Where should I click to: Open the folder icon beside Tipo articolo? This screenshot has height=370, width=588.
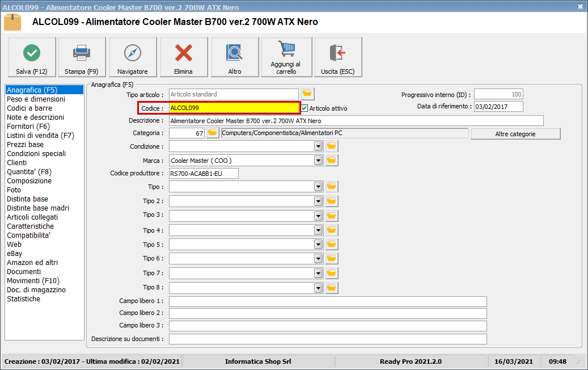tap(307, 94)
